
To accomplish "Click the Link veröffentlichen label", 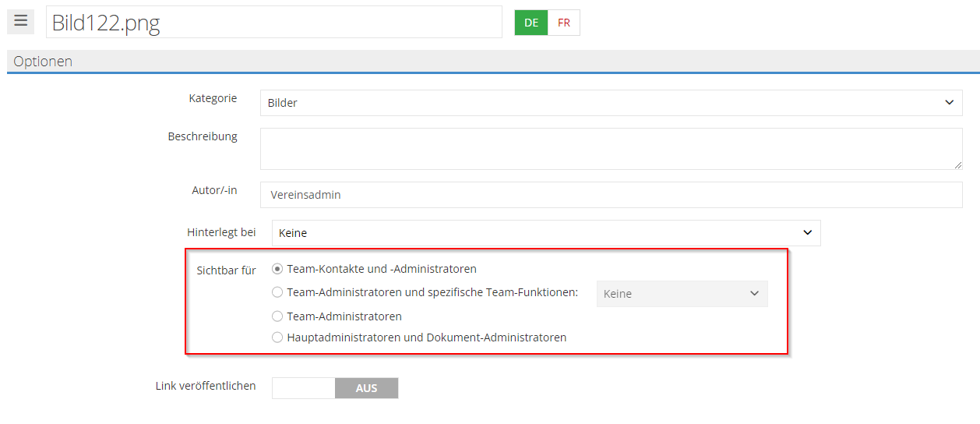I will tap(206, 386).
